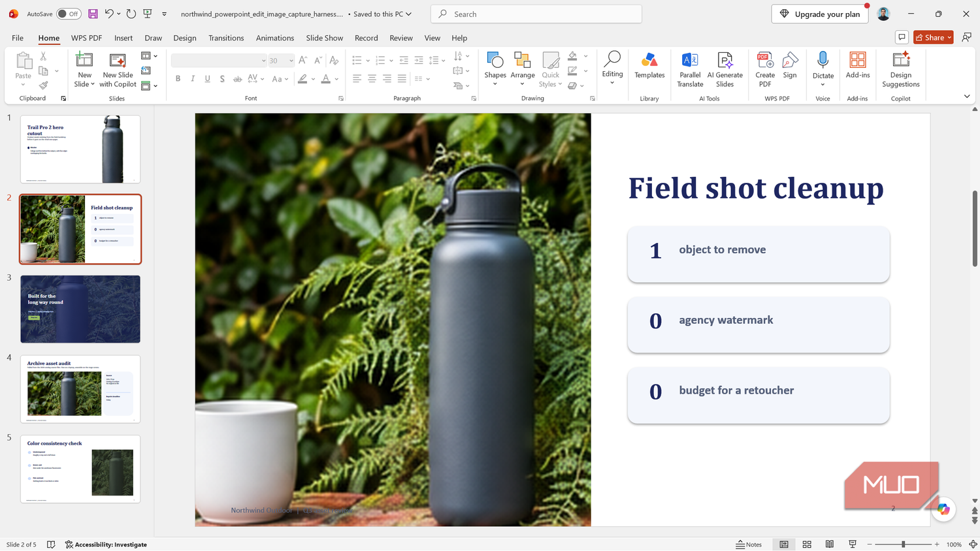Click the Templates library icon

tap(649, 66)
